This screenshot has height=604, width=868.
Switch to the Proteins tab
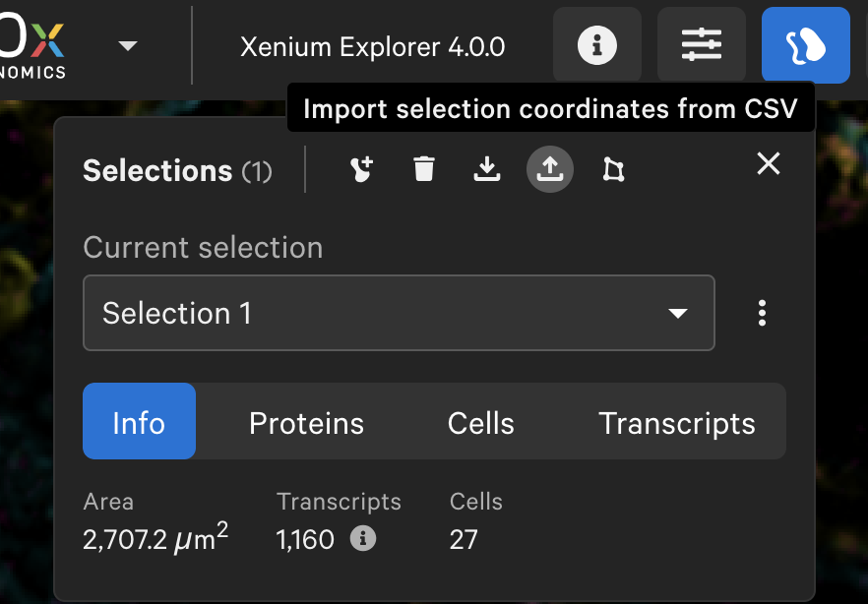click(307, 423)
